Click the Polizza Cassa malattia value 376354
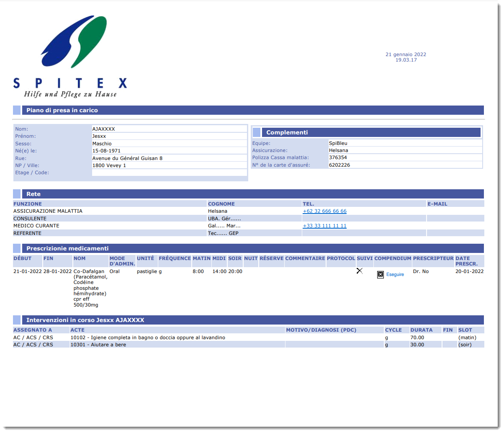504x433 pixels. click(x=338, y=158)
